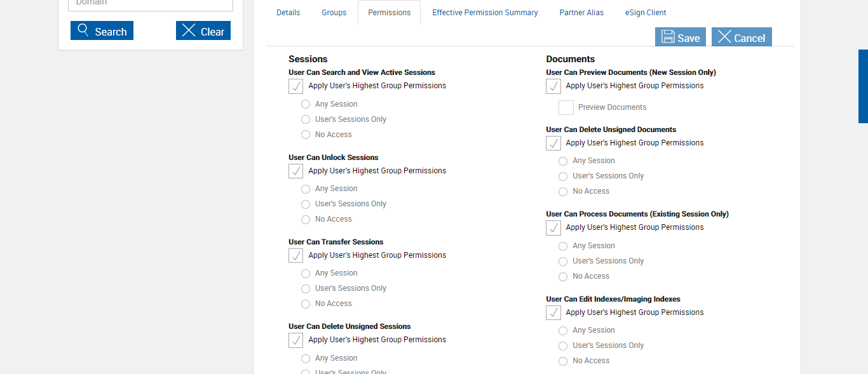Click the magnifier icon on Search button
Image resolution: width=868 pixels, height=374 pixels.
coord(83,30)
